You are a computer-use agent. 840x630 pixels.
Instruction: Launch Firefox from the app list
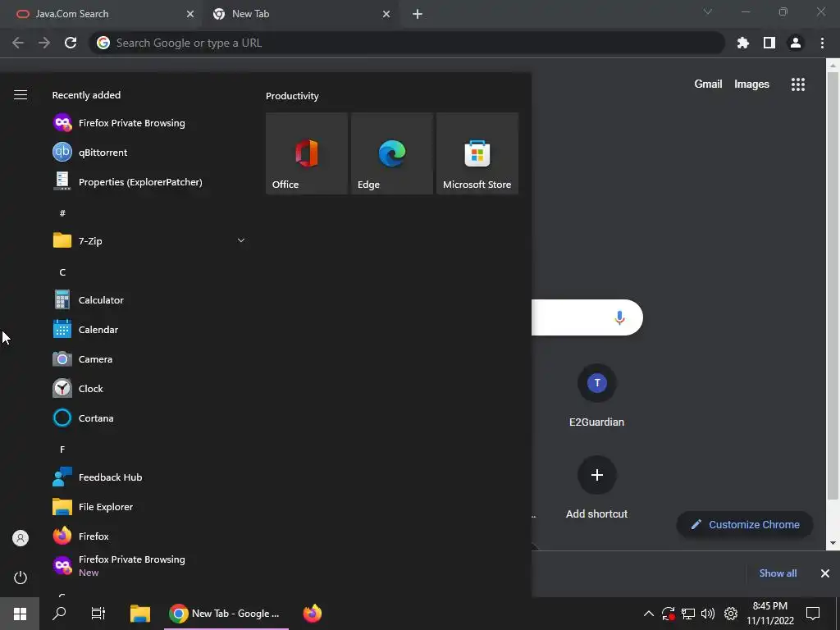[x=149, y=536]
